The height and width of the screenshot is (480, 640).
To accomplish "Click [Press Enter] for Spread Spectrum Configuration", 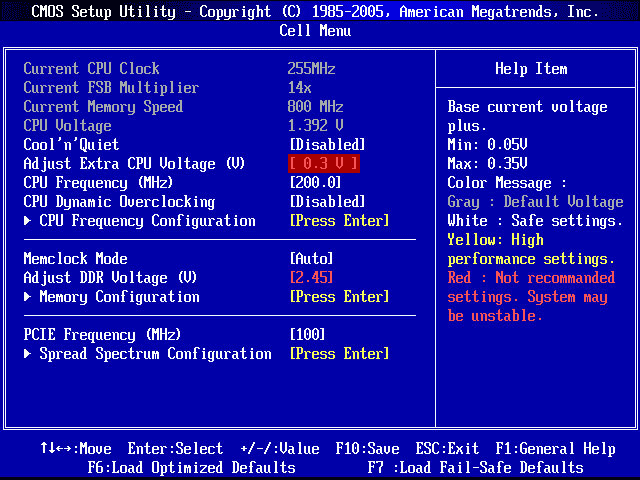I will point(339,353).
